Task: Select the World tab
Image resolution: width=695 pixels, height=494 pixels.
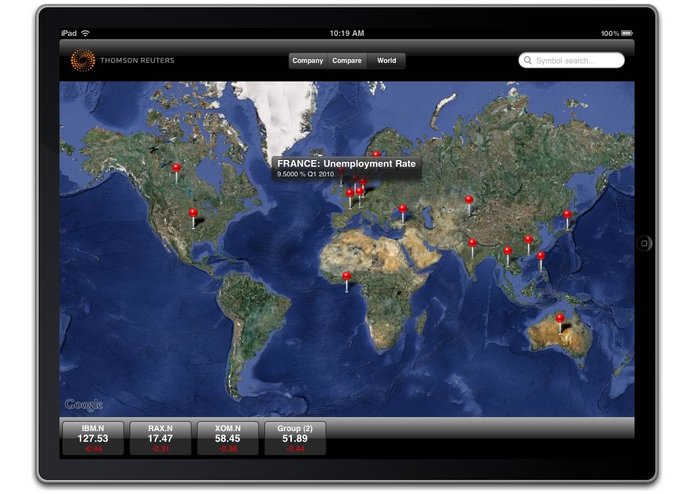Action: point(387,61)
